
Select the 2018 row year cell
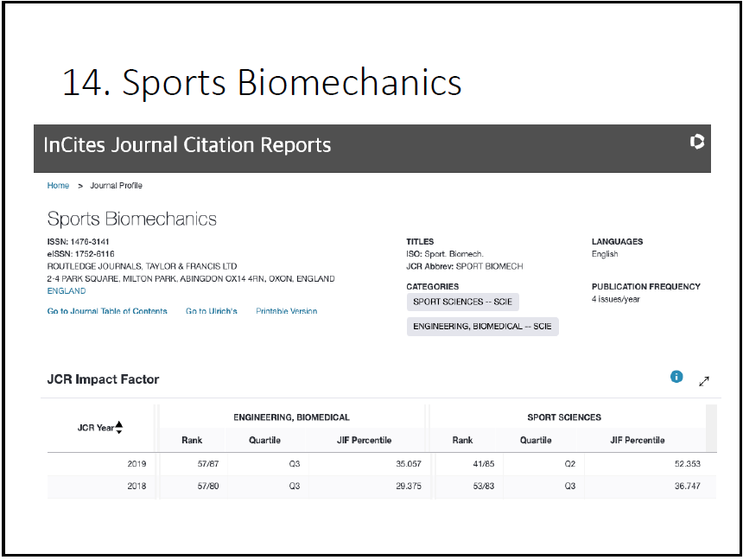click(137, 486)
